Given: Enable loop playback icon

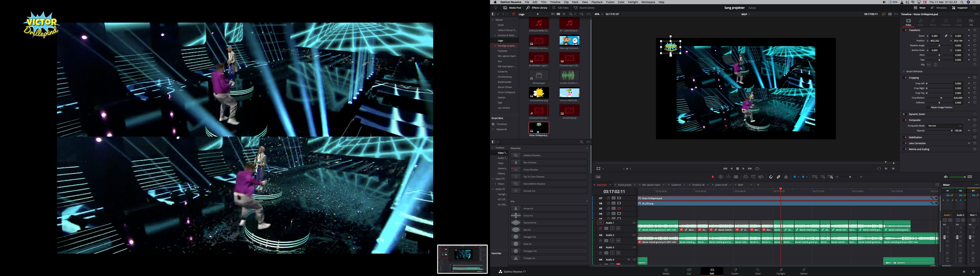Looking at the screenshot, I should coord(757,168).
